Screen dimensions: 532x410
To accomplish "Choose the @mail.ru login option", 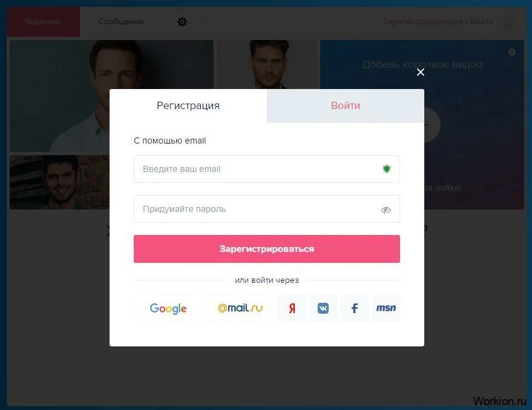I will pos(240,308).
